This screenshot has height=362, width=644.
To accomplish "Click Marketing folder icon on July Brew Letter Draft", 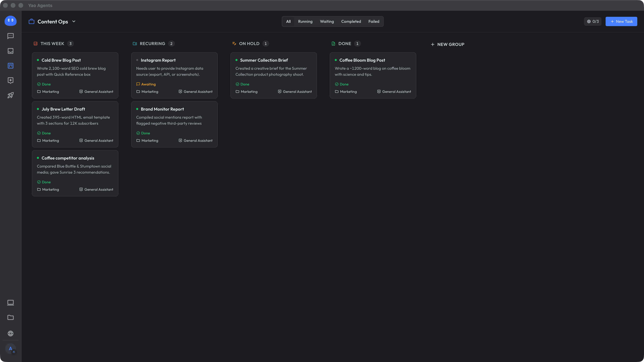I will [x=39, y=140].
